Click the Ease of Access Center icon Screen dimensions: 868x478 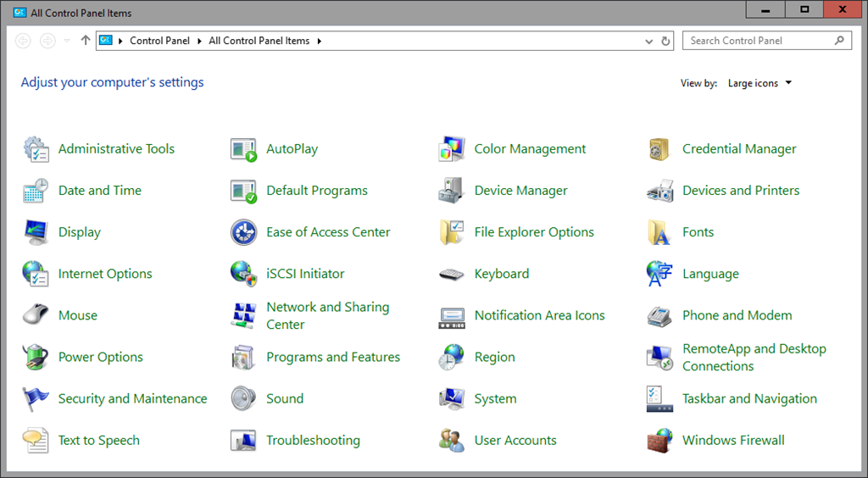(x=243, y=232)
